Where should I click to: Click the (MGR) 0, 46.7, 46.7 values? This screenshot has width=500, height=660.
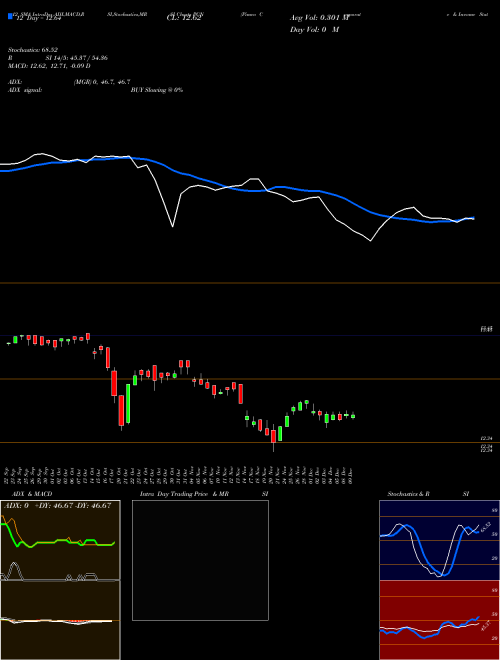pos(102,82)
